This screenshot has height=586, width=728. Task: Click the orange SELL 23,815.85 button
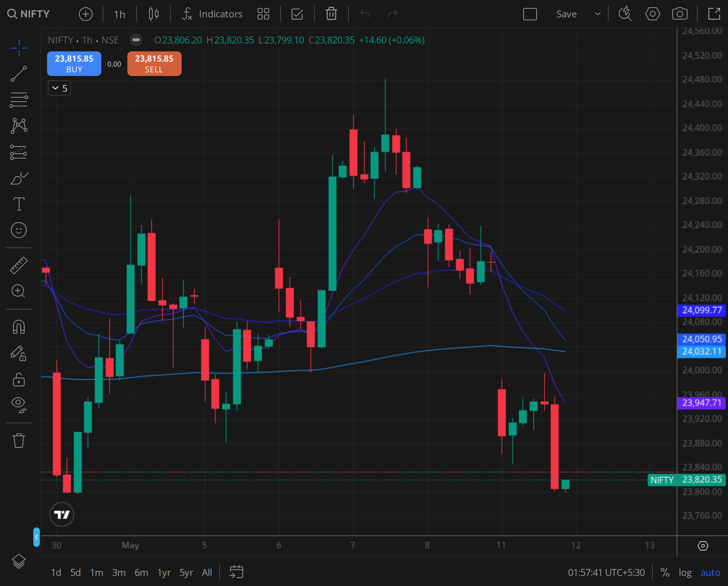tap(155, 64)
